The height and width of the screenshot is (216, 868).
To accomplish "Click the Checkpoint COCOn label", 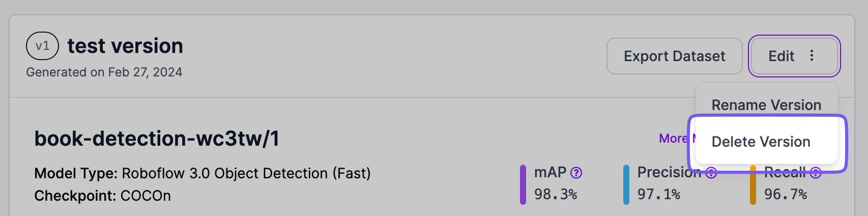I will (102, 196).
